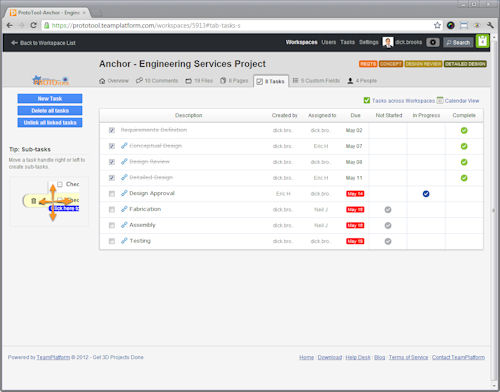Click the orange first status tag
500x392 pixels.
pos(368,64)
